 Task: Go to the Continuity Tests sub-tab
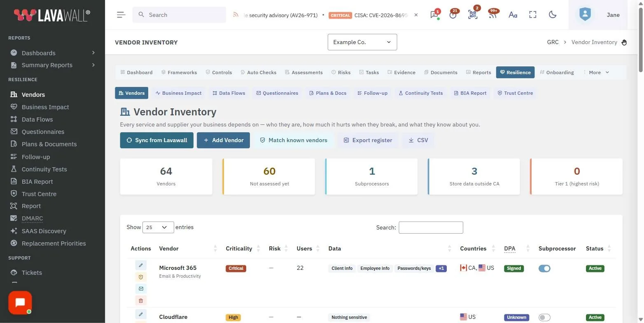pos(420,93)
